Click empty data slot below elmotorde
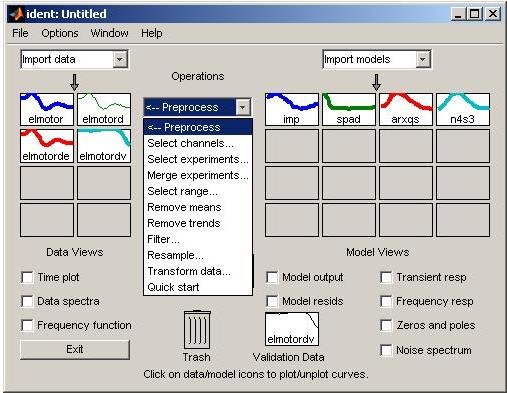This screenshot has height=393, width=507. pyautogui.click(x=47, y=183)
